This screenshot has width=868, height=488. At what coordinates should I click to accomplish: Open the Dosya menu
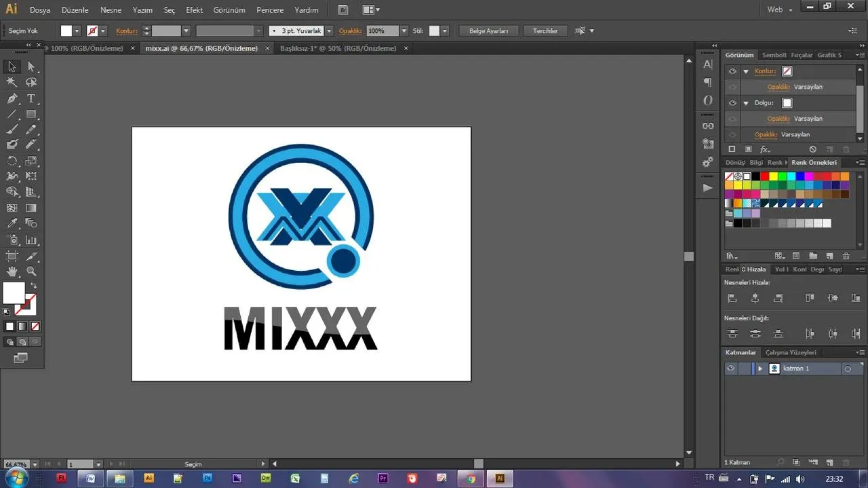tap(40, 10)
